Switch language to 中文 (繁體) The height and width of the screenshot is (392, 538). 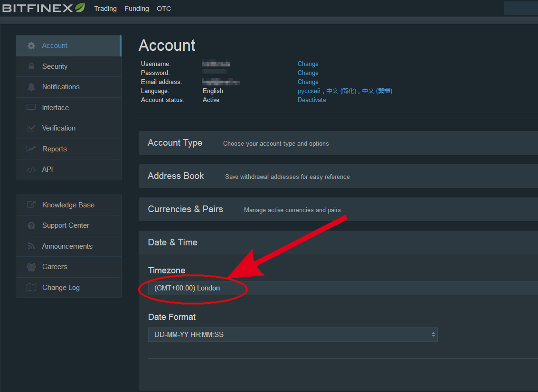(x=377, y=91)
